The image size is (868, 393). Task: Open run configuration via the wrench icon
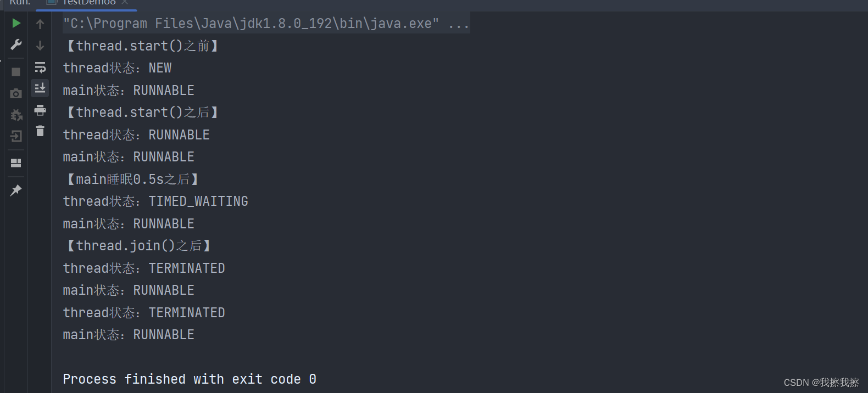tap(16, 44)
